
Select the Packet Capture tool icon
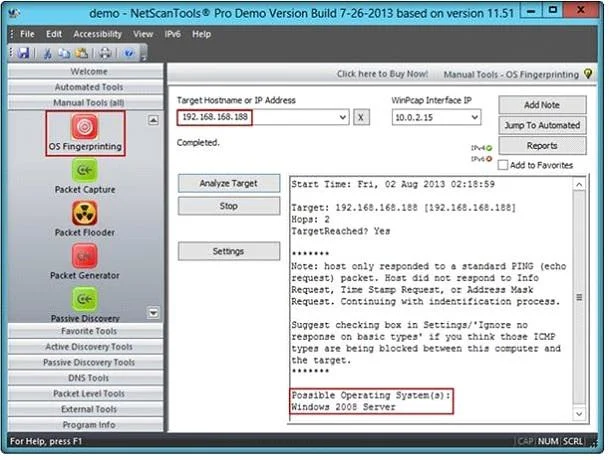tap(85, 170)
